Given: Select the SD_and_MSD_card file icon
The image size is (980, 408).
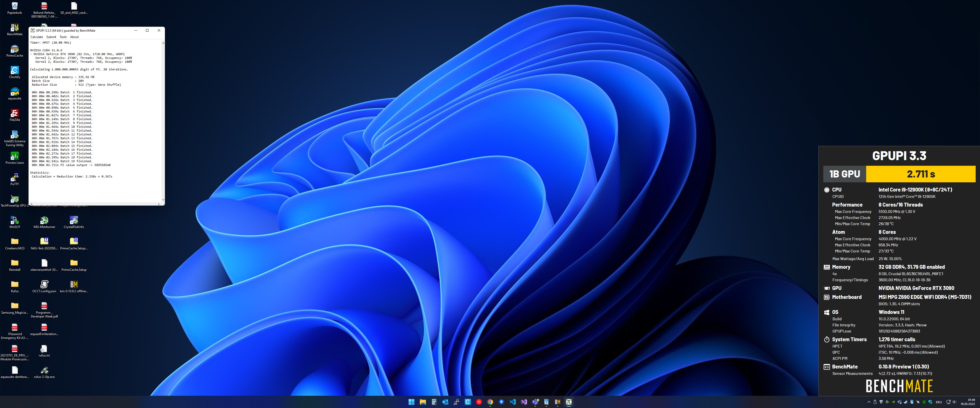Looking at the screenshot, I should pos(74,8).
